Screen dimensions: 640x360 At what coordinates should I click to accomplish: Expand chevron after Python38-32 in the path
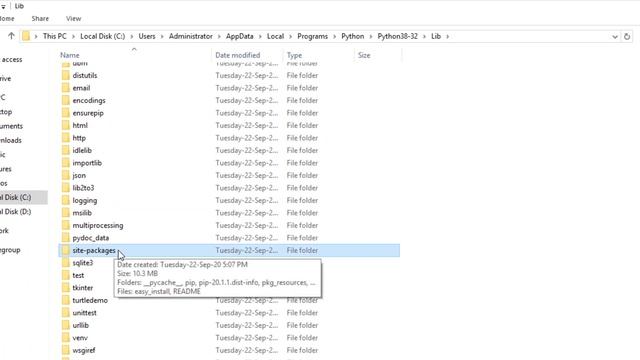pos(424,37)
